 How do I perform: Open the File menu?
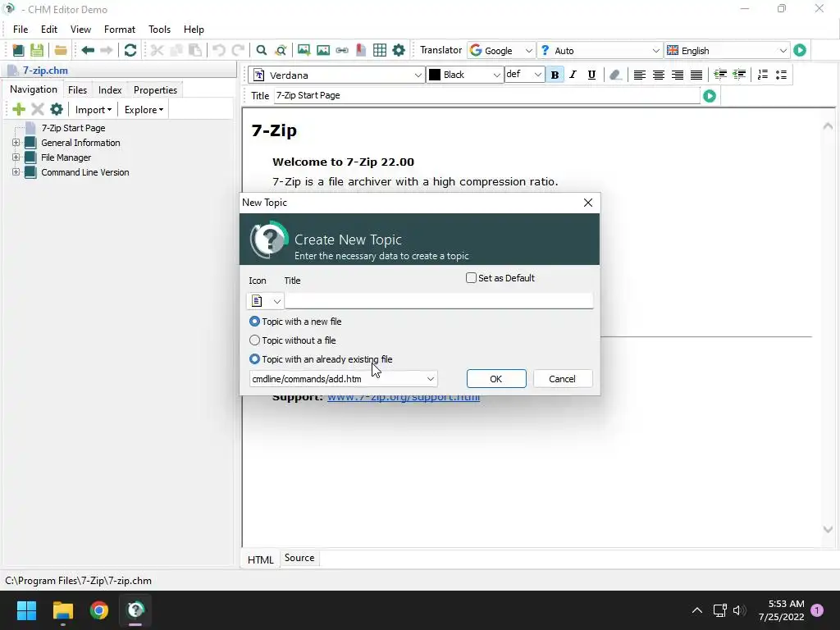[x=21, y=30]
